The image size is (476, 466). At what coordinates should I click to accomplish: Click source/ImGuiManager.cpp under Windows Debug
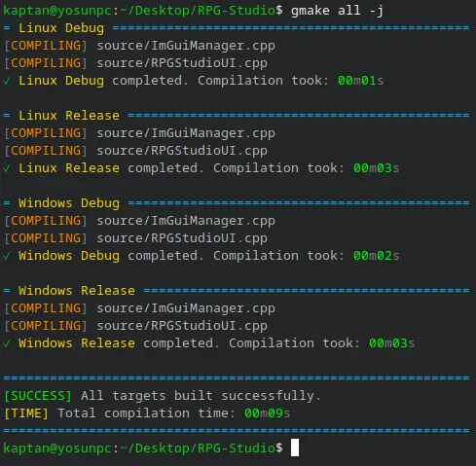186,221
